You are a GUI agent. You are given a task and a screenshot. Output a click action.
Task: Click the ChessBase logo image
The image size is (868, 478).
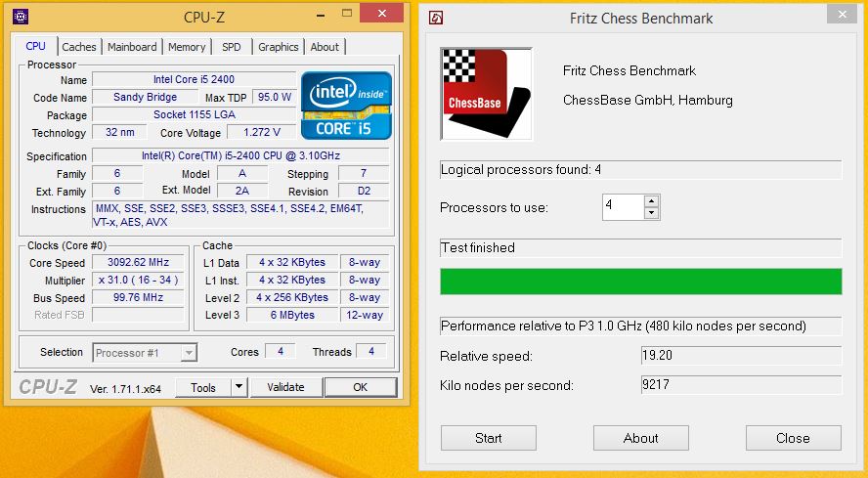click(487, 94)
